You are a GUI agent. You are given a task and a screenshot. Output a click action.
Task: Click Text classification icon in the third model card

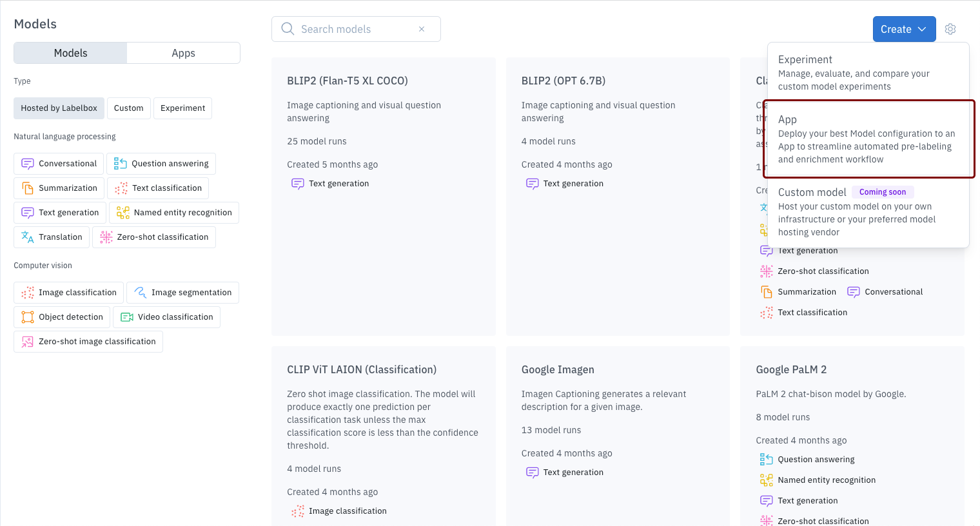767,313
